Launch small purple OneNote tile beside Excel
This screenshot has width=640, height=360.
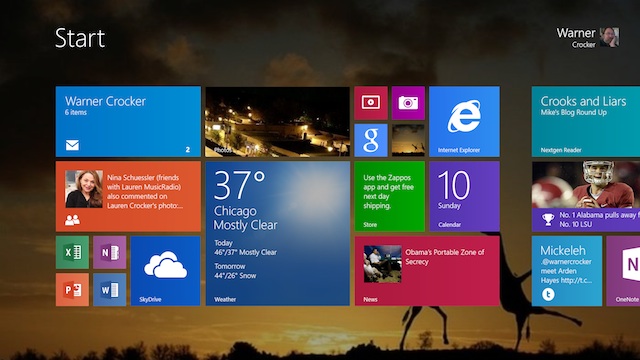pyautogui.click(x=109, y=252)
